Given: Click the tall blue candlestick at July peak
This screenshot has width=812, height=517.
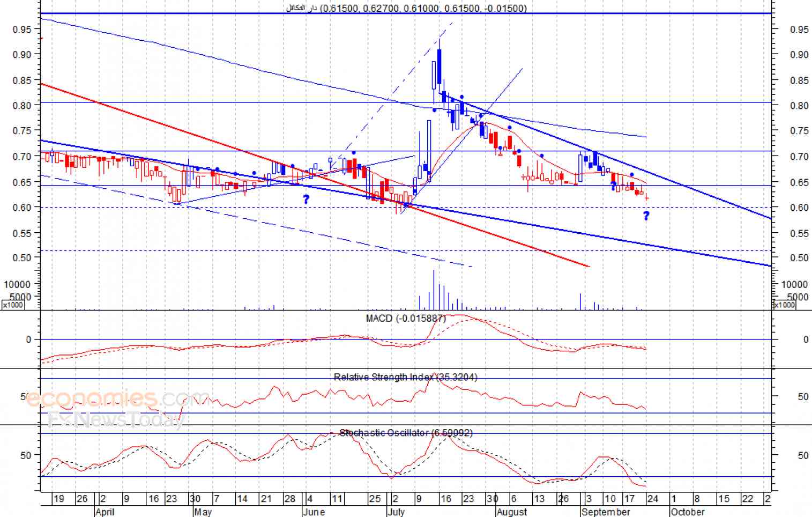Looking at the screenshot, I should click(x=439, y=67).
